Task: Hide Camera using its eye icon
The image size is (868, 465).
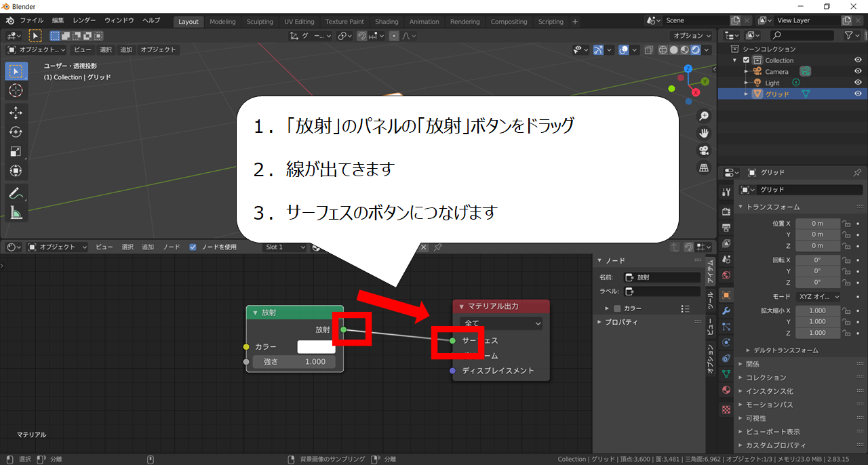Action: click(858, 71)
